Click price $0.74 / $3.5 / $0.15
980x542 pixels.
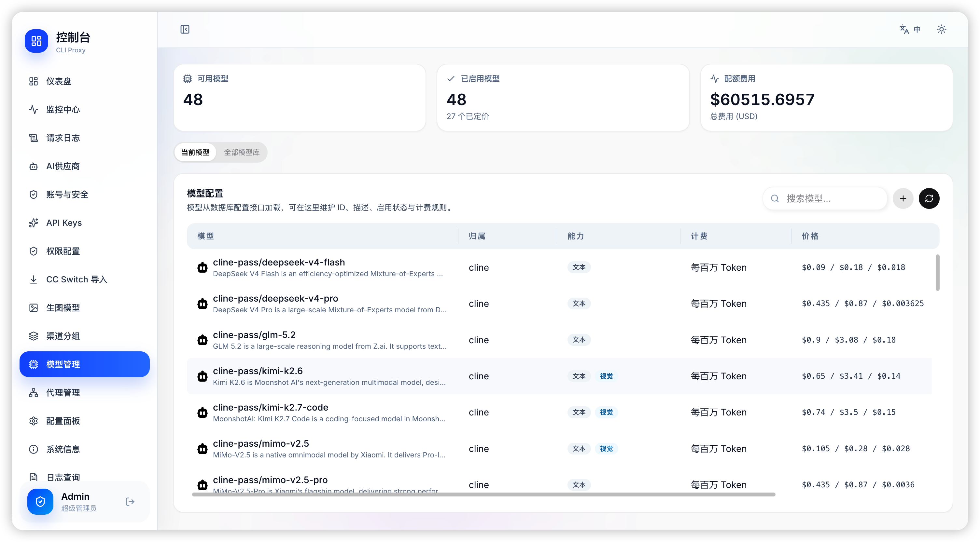pos(849,413)
